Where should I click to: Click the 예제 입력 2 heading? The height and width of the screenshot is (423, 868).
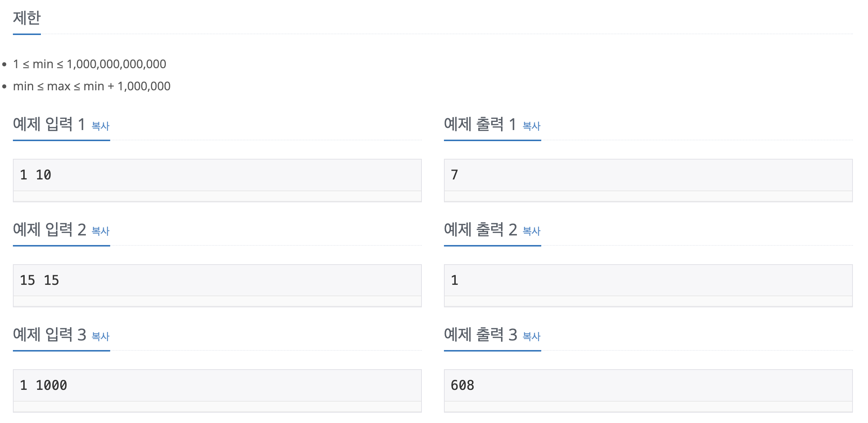[49, 230]
